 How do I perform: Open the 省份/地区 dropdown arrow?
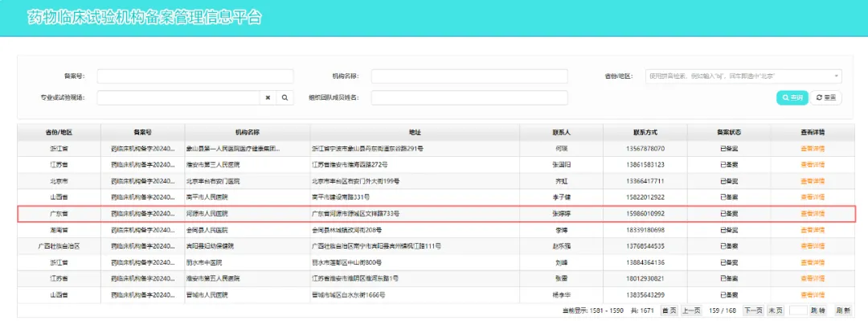[x=836, y=76]
